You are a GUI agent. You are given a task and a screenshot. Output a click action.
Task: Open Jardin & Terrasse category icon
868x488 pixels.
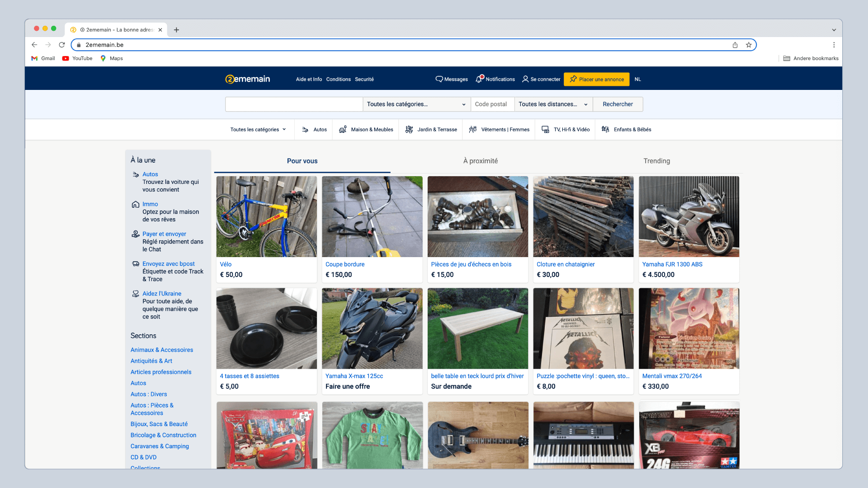tap(409, 130)
